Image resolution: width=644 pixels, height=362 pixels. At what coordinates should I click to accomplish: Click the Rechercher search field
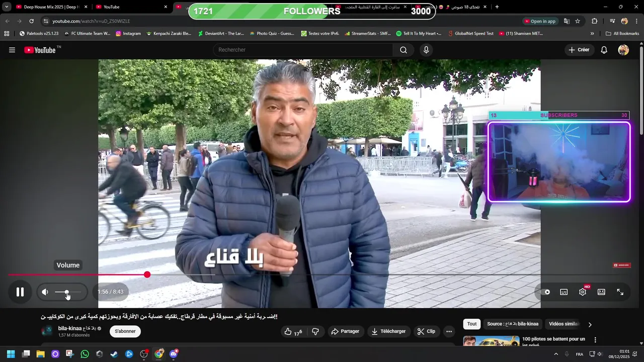coord(303,50)
